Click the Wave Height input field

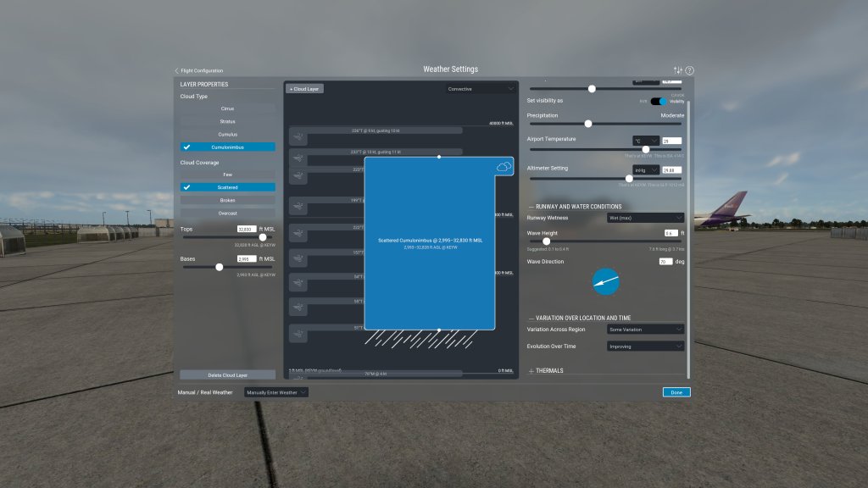coord(673,232)
